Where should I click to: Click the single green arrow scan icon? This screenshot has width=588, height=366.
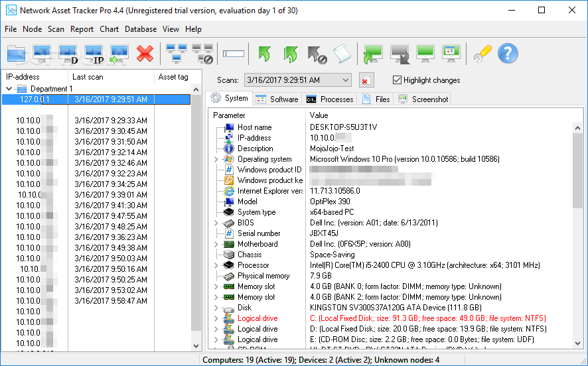tap(265, 54)
